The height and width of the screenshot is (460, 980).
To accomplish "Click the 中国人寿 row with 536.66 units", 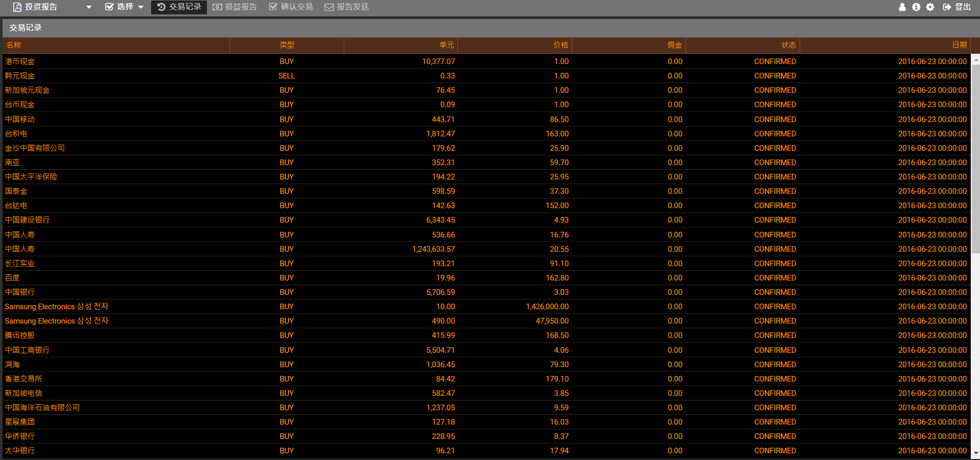I will click(x=487, y=235).
